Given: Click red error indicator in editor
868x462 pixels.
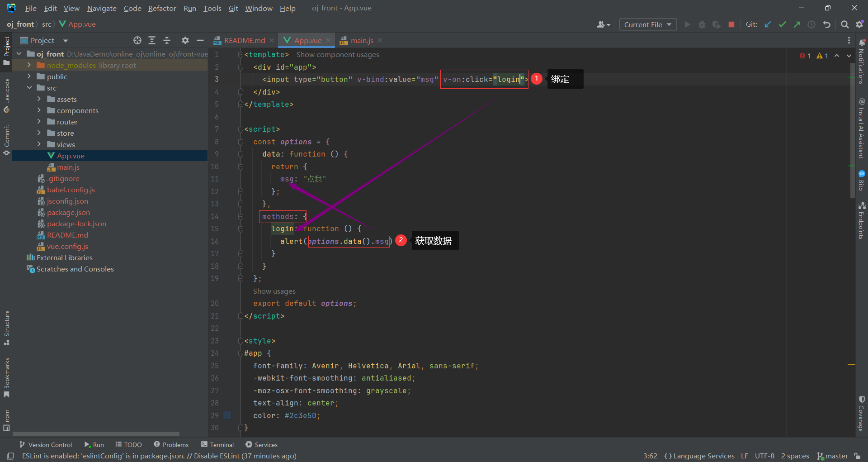Looking at the screenshot, I should tap(805, 56).
